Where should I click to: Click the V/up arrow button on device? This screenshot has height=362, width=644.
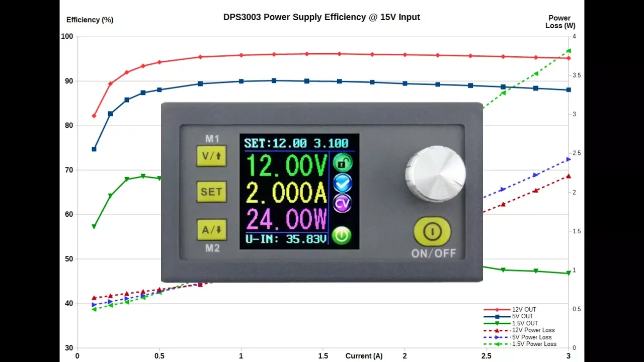[x=211, y=156]
